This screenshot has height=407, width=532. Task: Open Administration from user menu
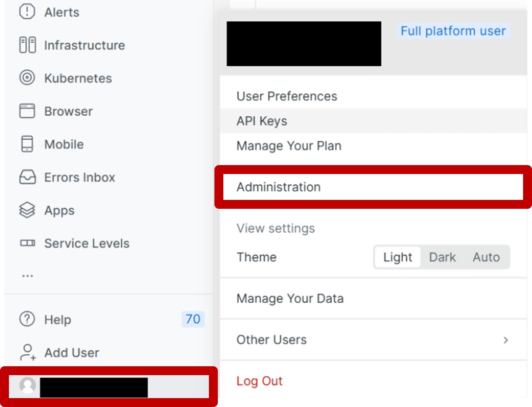[x=279, y=187]
